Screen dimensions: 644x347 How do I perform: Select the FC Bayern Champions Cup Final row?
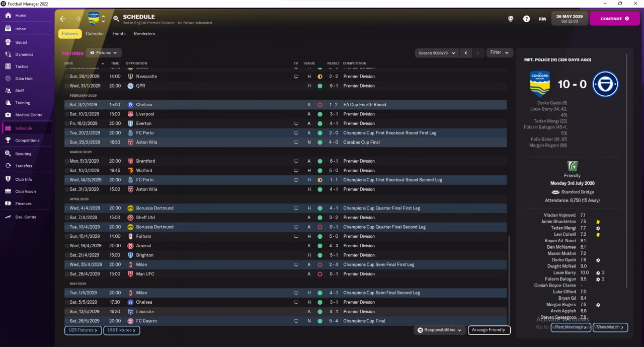pos(285,321)
